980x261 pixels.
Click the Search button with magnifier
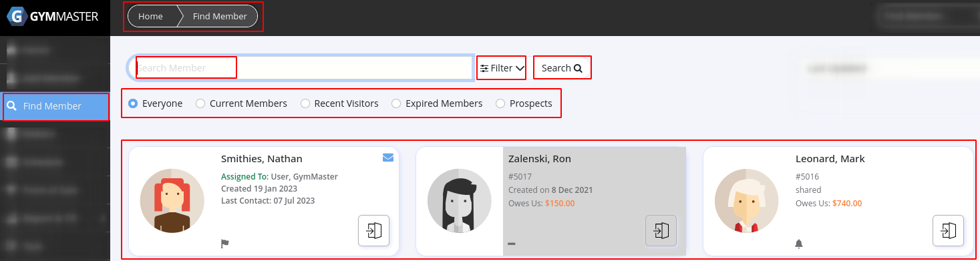pyautogui.click(x=562, y=68)
